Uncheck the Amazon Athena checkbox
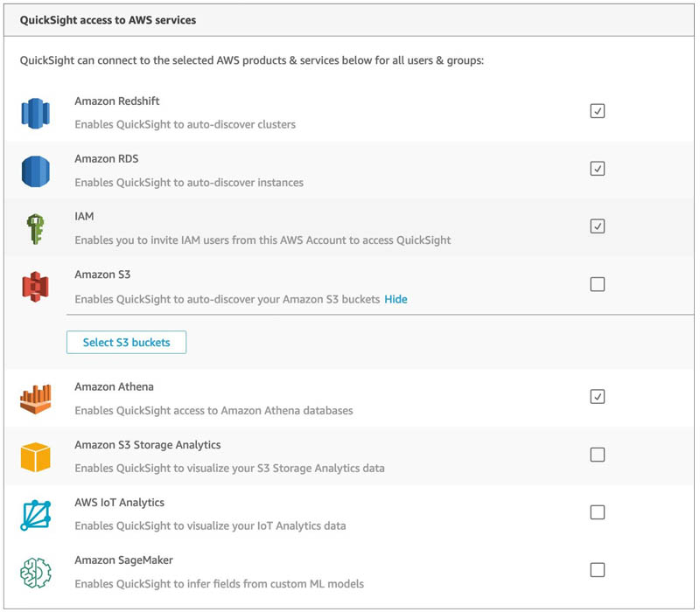700x612 pixels. (x=598, y=397)
